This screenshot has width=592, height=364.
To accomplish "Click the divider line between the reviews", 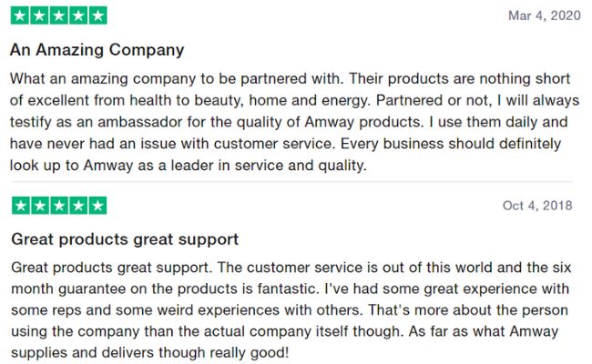I will click(291, 181).
